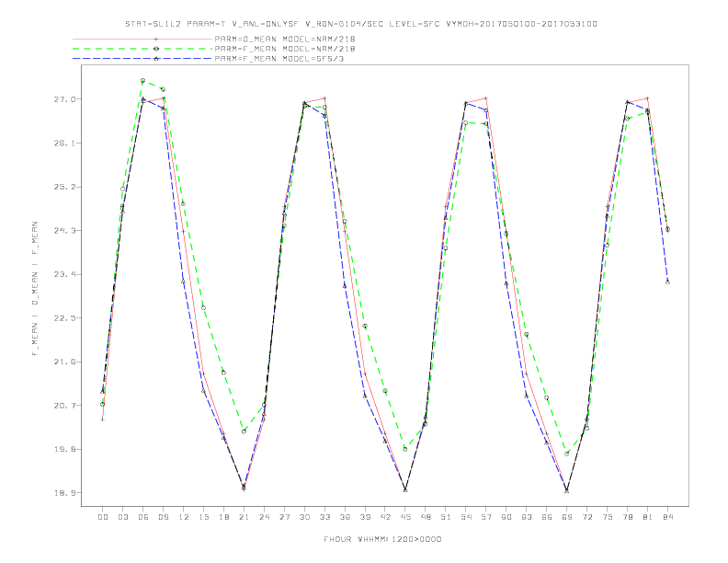Screen dimensions: 728x563
Task: Click x-axis tick label '09'
Action: point(163,517)
